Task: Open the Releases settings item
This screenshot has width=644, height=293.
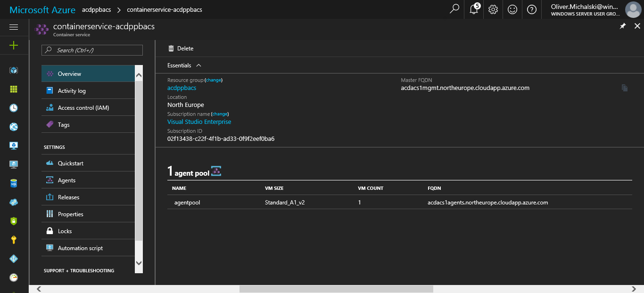Action: [x=88, y=197]
